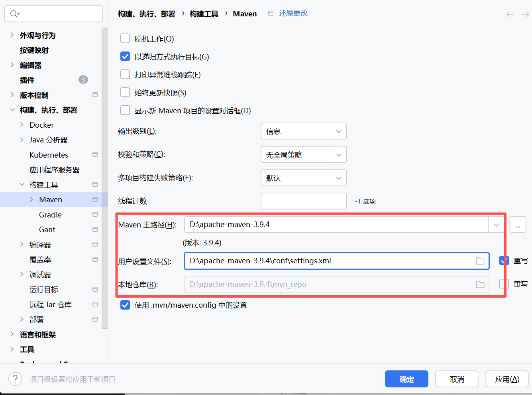Select Kubernetes settings page
This screenshot has width=532, height=395.
pos(49,155)
